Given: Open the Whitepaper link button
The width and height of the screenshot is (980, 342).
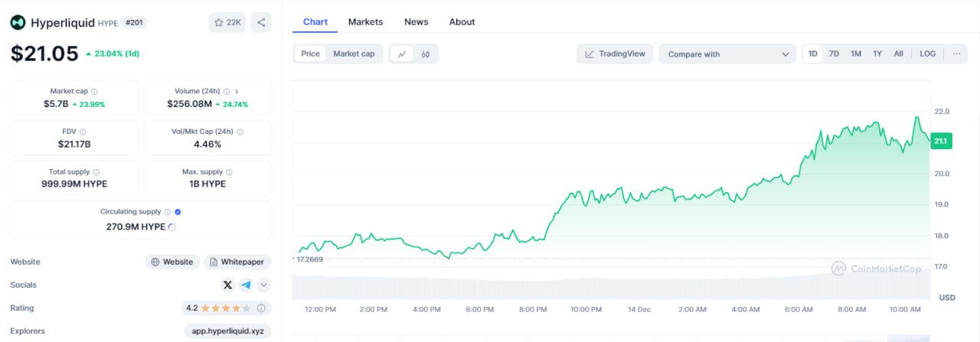Looking at the screenshot, I should 237,262.
